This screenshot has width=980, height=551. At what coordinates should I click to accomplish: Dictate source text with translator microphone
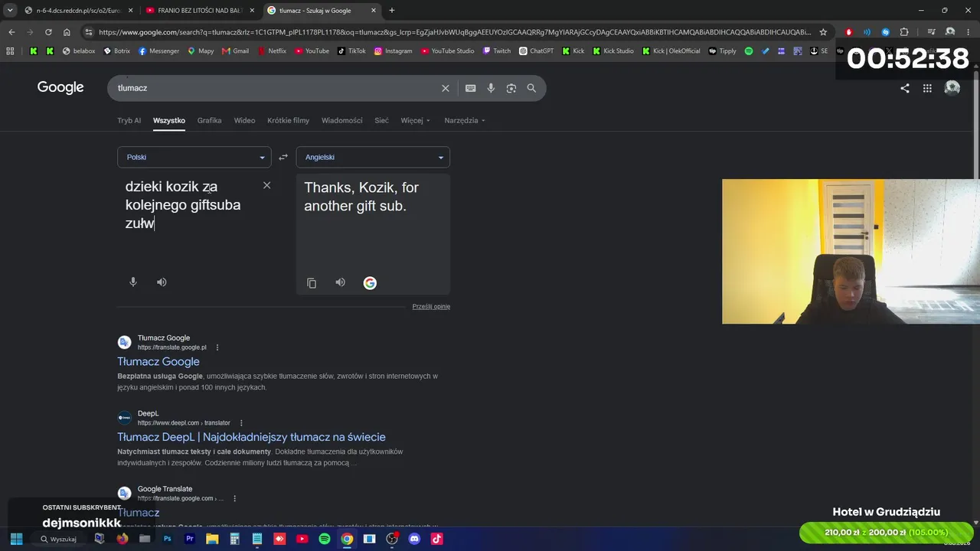[133, 282]
